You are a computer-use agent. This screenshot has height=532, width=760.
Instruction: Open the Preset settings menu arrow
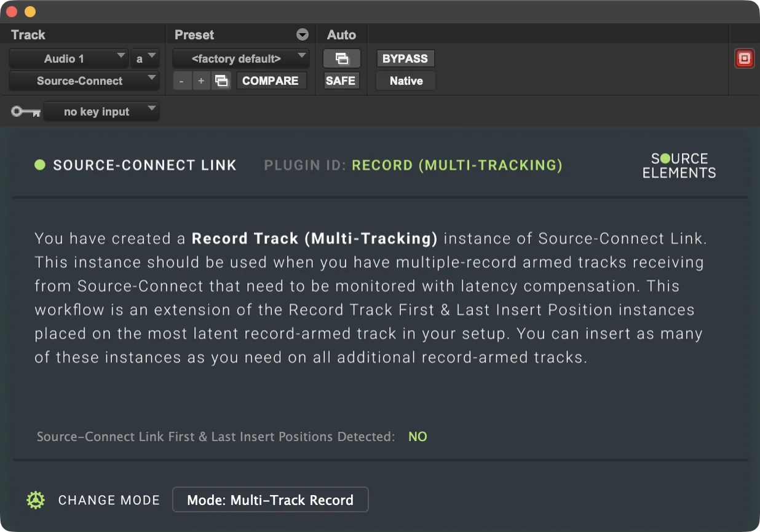[x=302, y=34]
